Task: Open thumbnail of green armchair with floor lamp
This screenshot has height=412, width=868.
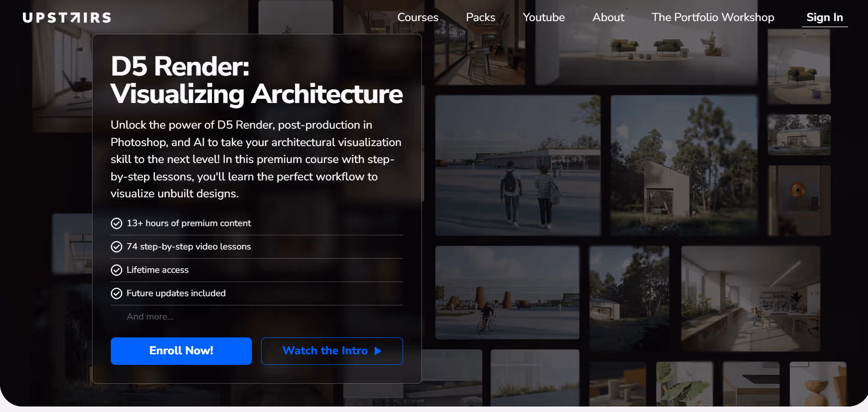Action: pos(799,67)
